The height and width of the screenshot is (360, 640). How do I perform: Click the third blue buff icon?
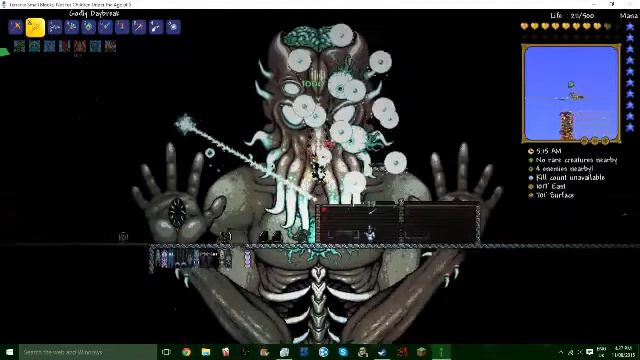(49, 46)
